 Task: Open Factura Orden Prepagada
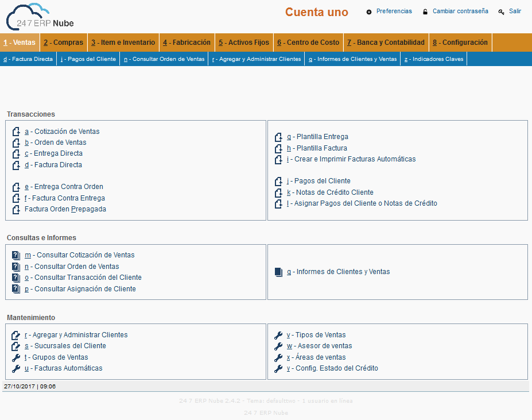coord(65,209)
